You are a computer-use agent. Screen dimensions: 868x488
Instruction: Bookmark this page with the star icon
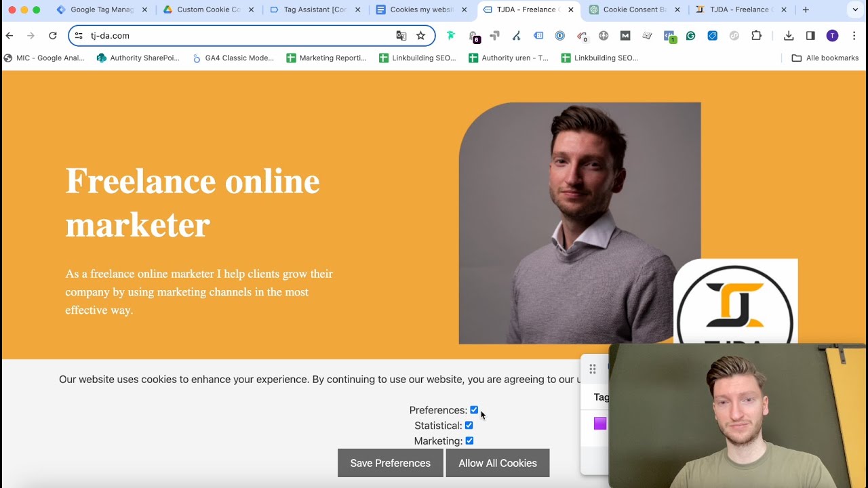pos(420,36)
